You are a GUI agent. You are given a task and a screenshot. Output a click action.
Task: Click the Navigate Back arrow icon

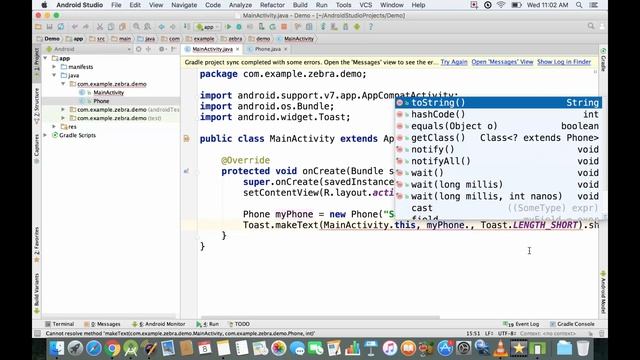tap(162, 27)
